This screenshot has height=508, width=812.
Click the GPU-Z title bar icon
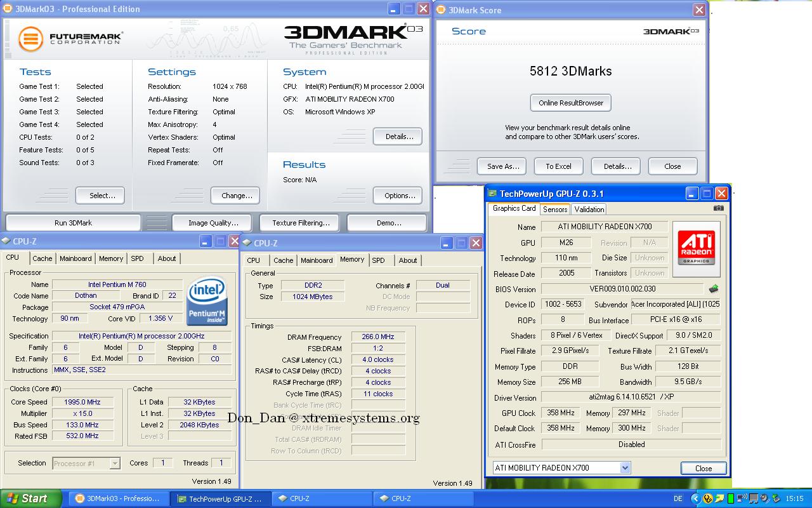[492, 194]
